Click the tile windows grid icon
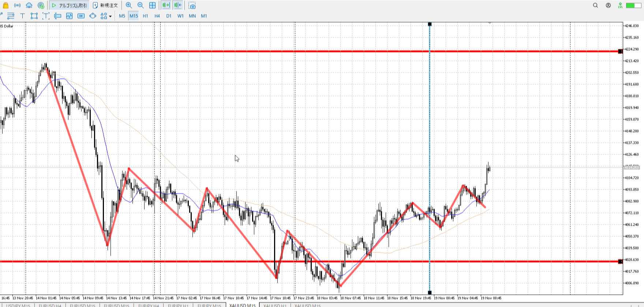The height and width of the screenshot is (307, 644). (152, 5)
